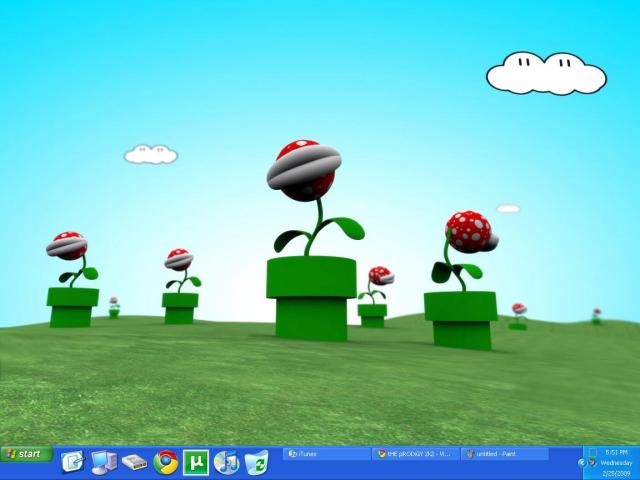Click the date 2/25/2009 in the tray
The height and width of the screenshot is (480, 640).
(x=616, y=473)
